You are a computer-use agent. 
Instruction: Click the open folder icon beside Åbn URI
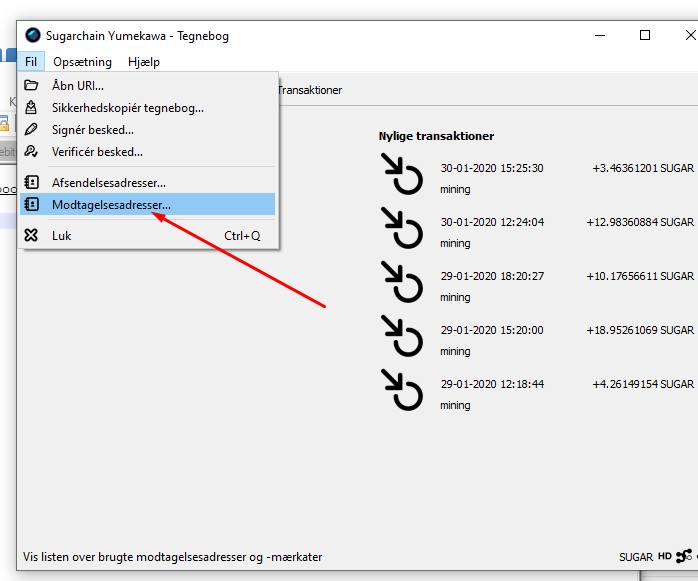tap(31, 85)
